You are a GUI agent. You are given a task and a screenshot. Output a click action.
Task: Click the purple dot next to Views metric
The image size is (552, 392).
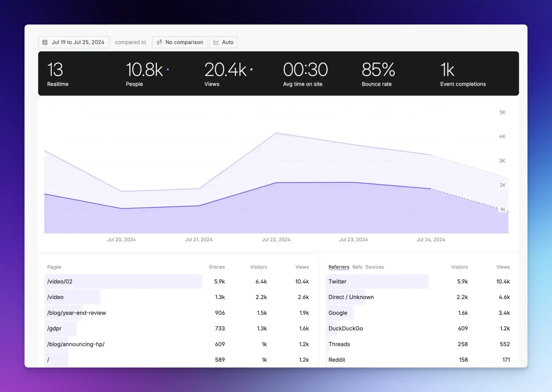pyautogui.click(x=251, y=70)
